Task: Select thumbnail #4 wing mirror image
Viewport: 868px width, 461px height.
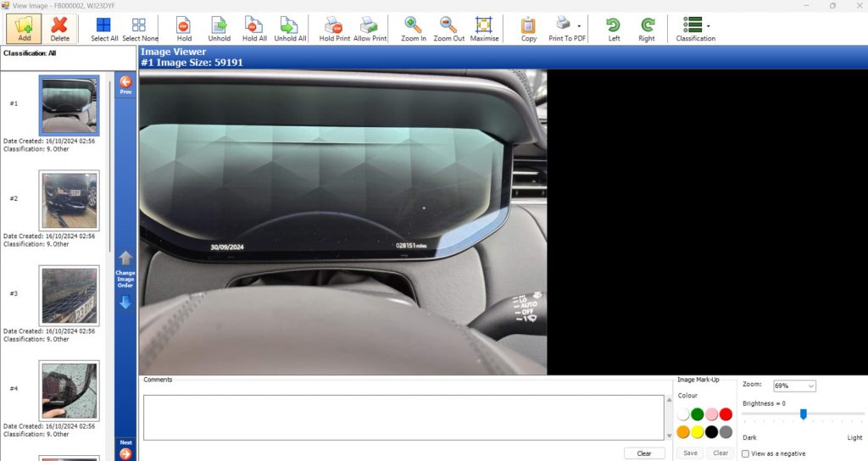Action: [x=70, y=391]
